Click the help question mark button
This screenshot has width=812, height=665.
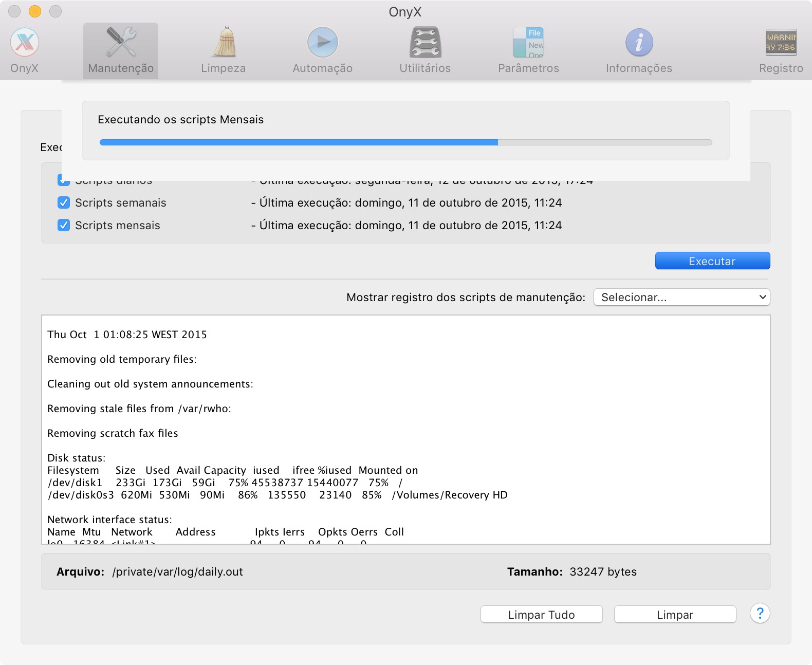(x=760, y=613)
